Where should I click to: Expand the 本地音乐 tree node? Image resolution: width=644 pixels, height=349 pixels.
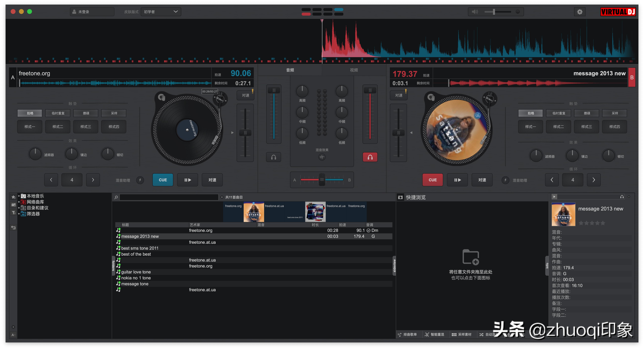coord(19,196)
